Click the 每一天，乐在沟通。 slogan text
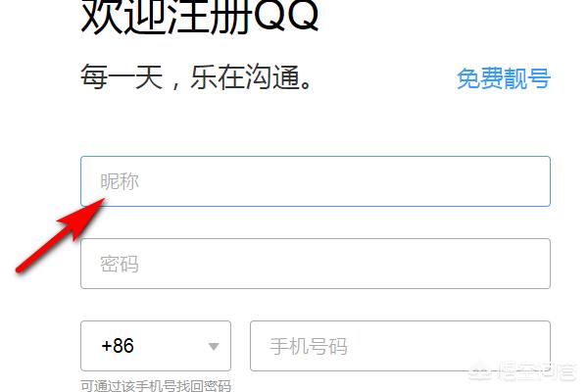 point(196,76)
